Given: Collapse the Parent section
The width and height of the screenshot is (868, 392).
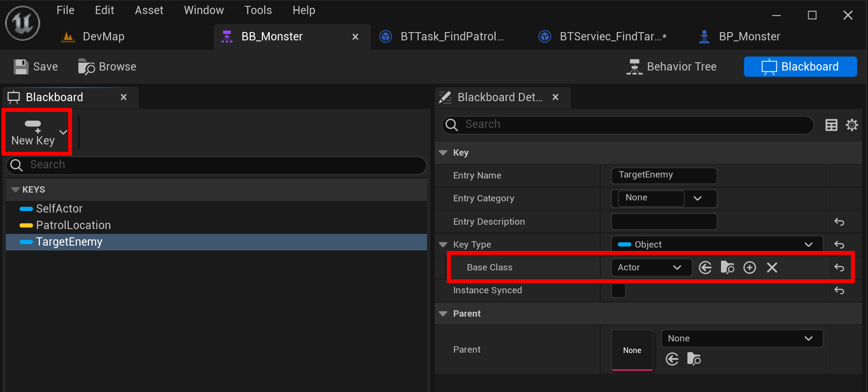Looking at the screenshot, I should (x=443, y=314).
